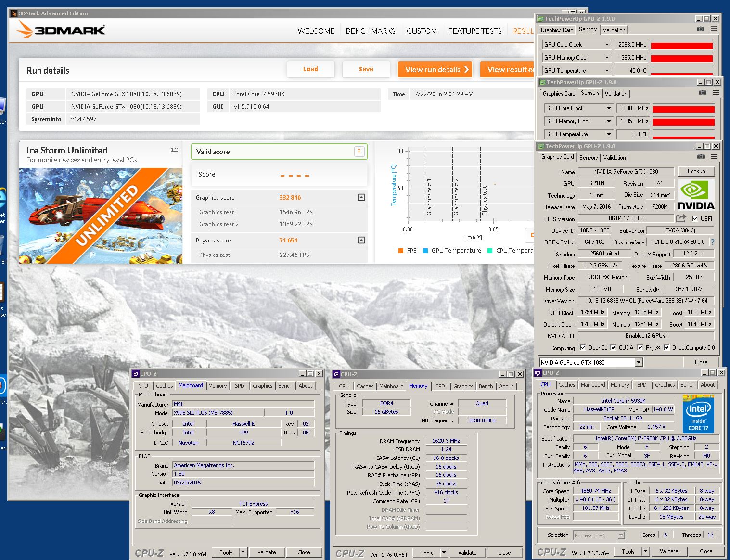Open hamburger menu in GPU-Z window showing 40.0 °C

pyautogui.click(x=714, y=29)
